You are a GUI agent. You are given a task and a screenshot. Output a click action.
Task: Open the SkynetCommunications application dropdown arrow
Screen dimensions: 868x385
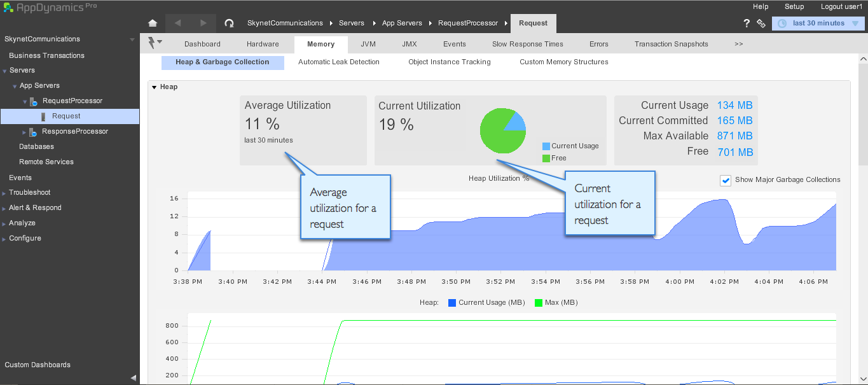pos(132,39)
